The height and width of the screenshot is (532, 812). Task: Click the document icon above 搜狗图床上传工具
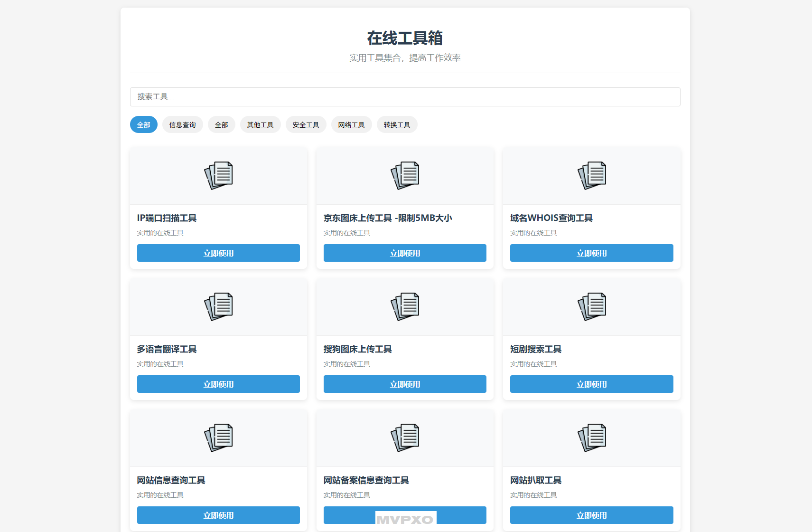coord(405,306)
